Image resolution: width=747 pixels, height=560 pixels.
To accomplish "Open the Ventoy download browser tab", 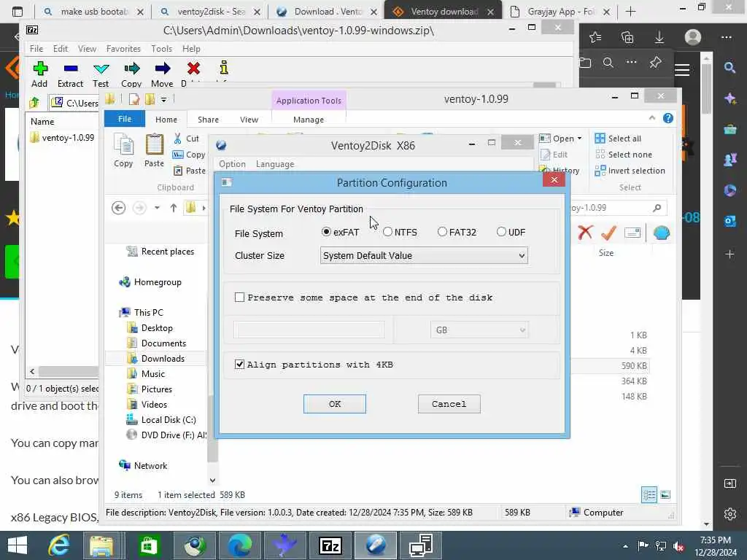I will pyautogui.click(x=444, y=12).
